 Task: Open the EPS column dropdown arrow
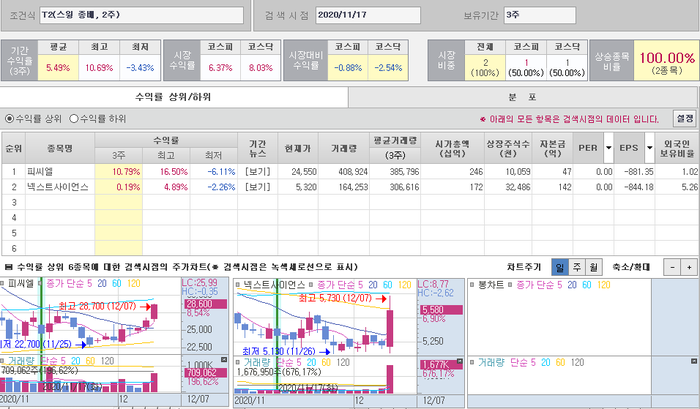[x=650, y=147]
